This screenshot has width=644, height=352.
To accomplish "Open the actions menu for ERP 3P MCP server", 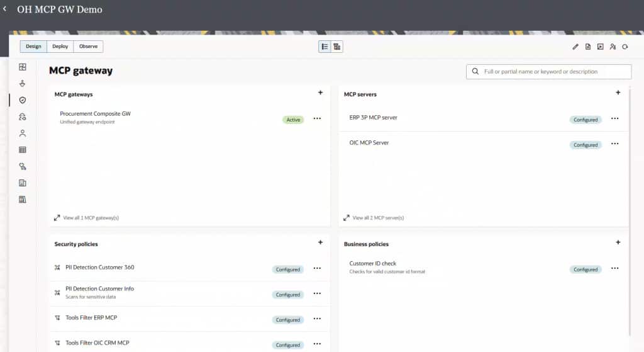I will [x=615, y=118].
